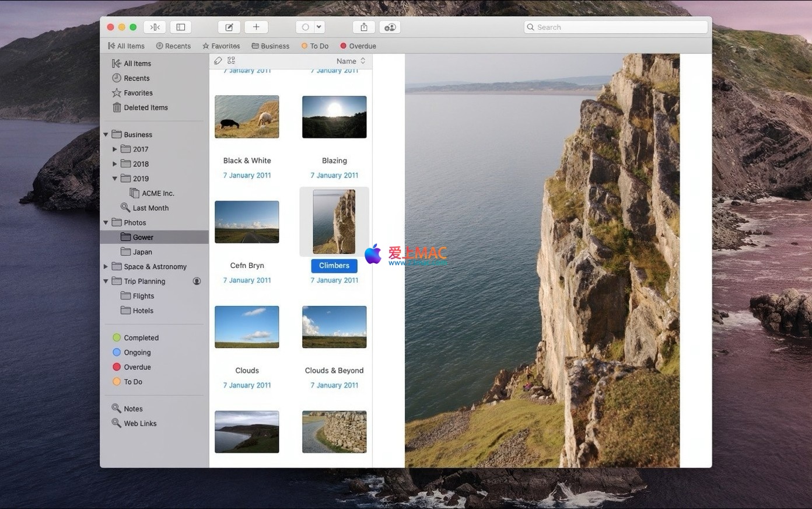The width and height of the screenshot is (812, 509).
Task: Click the Search field
Action: click(615, 27)
